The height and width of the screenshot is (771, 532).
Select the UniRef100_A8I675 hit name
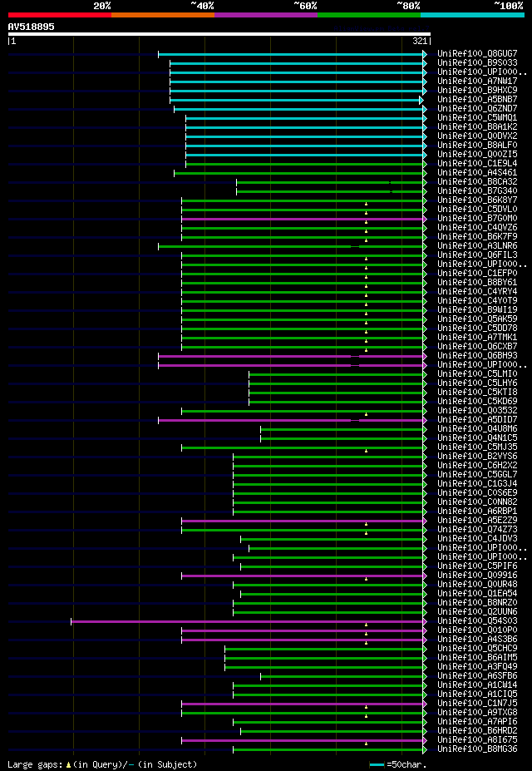coord(477,741)
